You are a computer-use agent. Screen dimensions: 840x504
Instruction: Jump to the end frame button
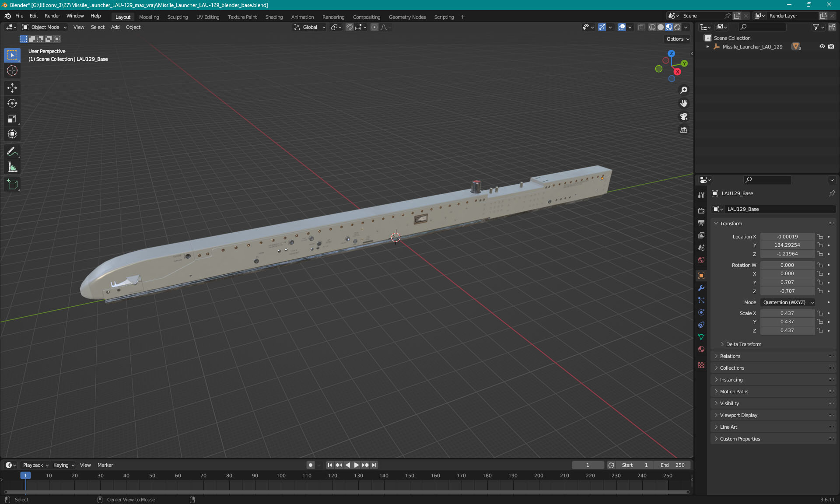coord(374,465)
